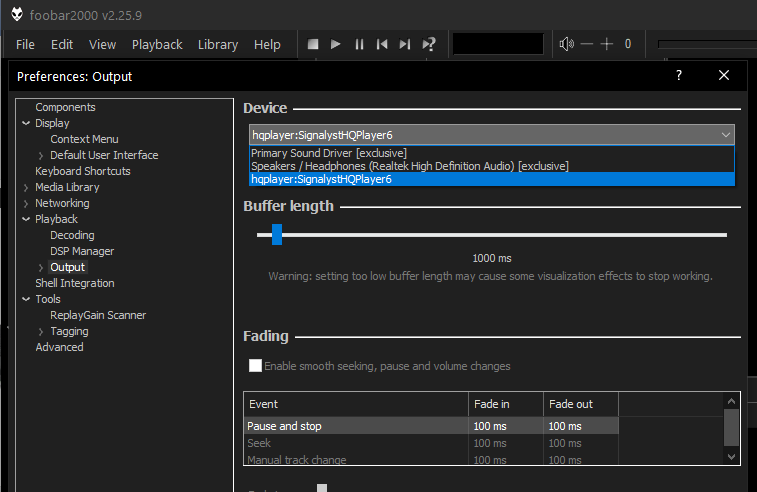Open the Library menu
This screenshot has height=492, width=757.
218,44
